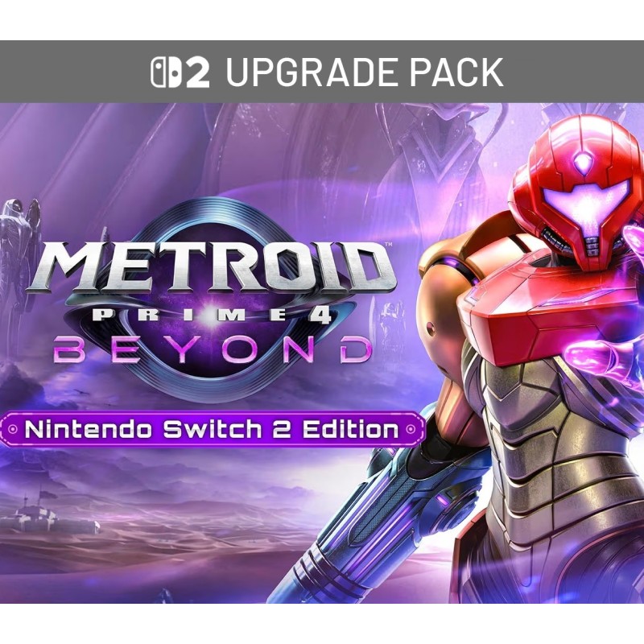Click the left dot ornament on edition badge
Screen dimensions: 644x644
(13, 430)
